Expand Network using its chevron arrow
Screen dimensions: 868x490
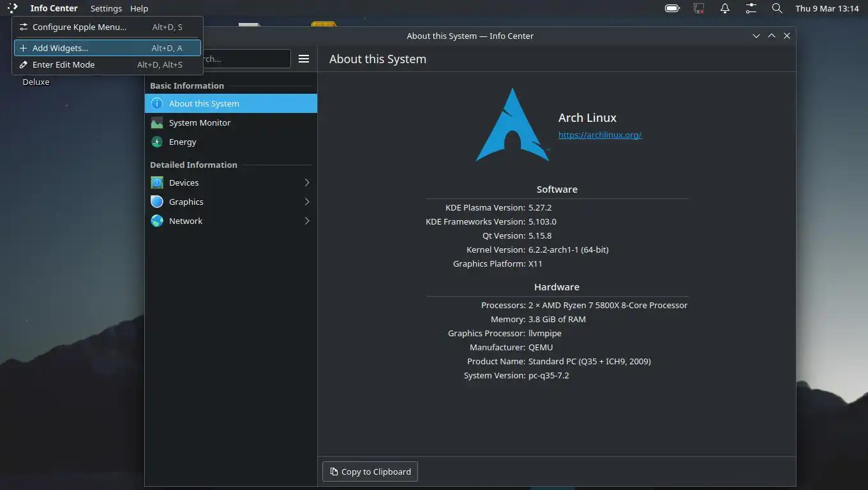307,221
